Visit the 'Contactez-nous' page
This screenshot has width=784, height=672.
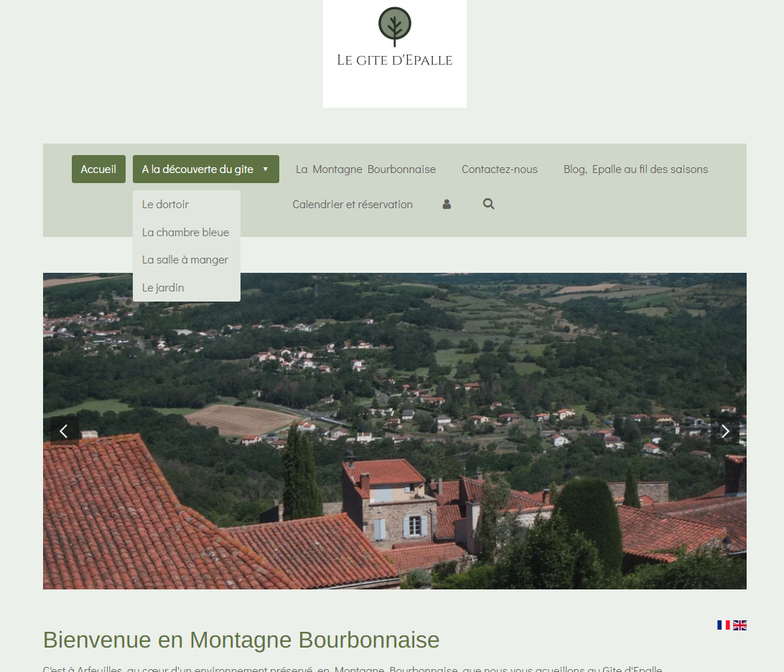[x=499, y=169]
